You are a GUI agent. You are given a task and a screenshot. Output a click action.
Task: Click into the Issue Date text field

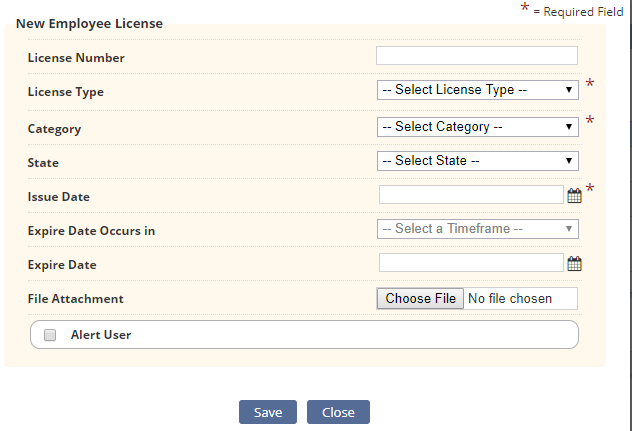click(471, 194)
